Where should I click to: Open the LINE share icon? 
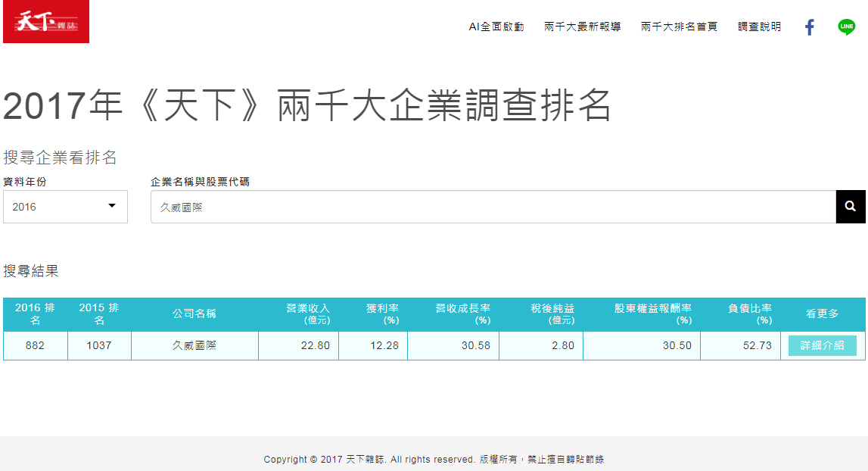pos(846,27)
